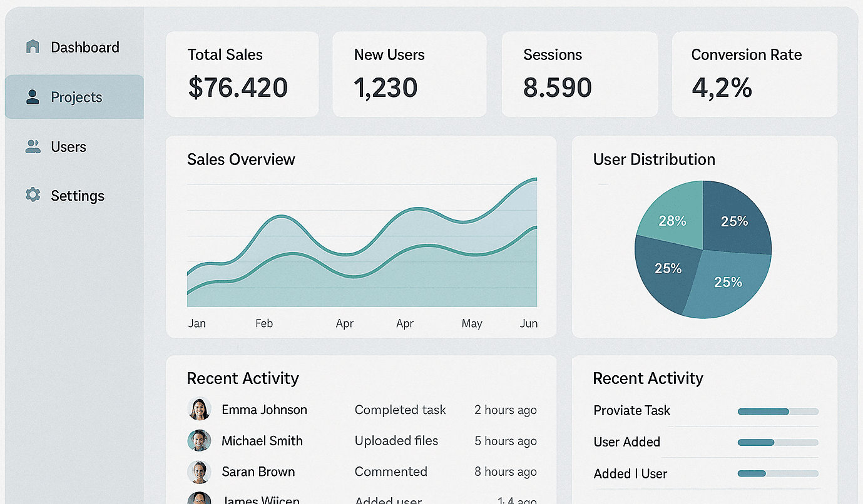Screen dimensions: 863x504
Task: Click the Dashboard home icon
Action: click(x=33, y=47)
